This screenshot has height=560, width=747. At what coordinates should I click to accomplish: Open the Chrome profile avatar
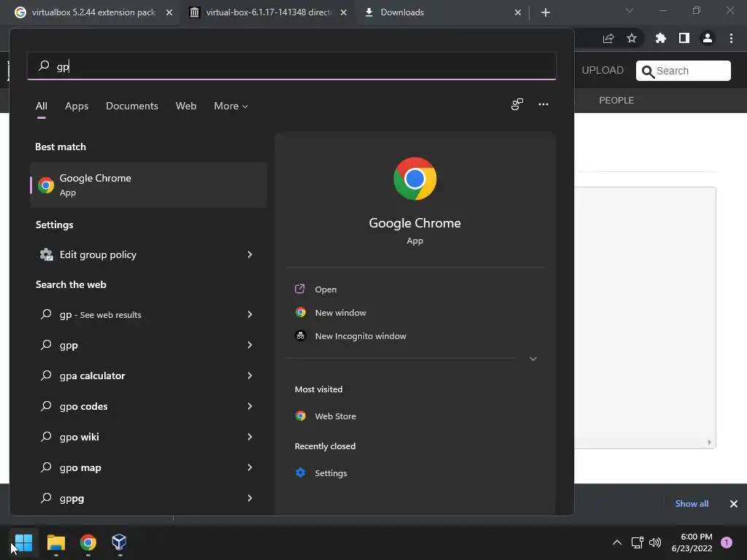tap(708, 38)
